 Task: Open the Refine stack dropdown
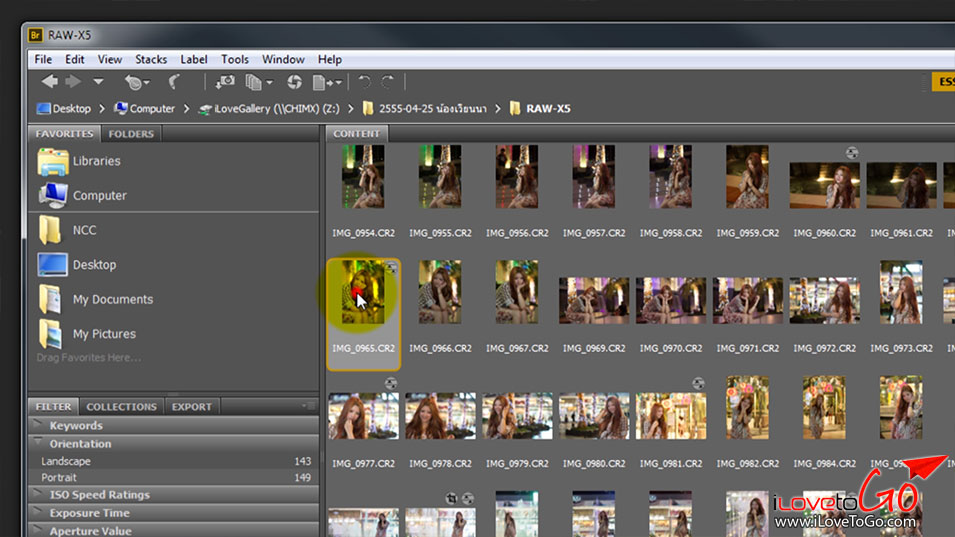tap(258, 82)
